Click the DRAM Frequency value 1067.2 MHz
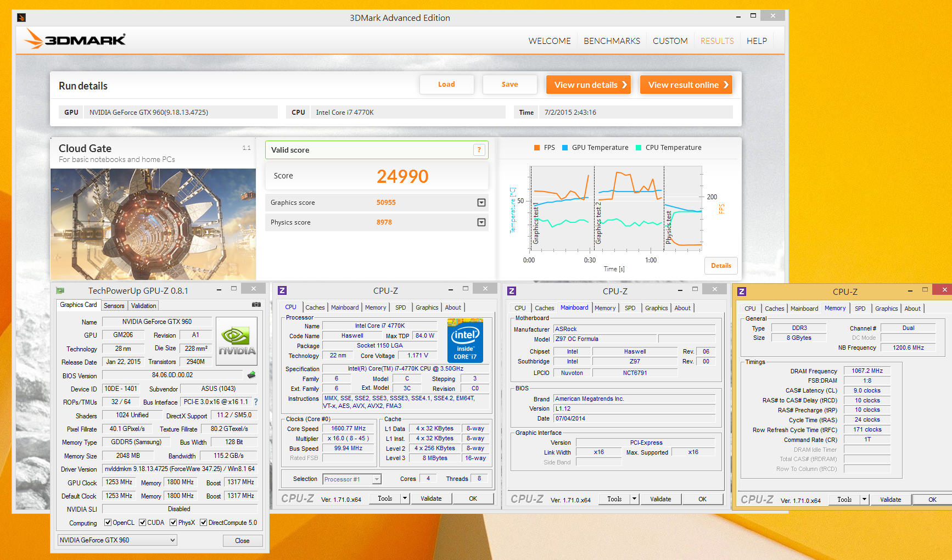This screenshot has height=560, width=952. (867, 371)
